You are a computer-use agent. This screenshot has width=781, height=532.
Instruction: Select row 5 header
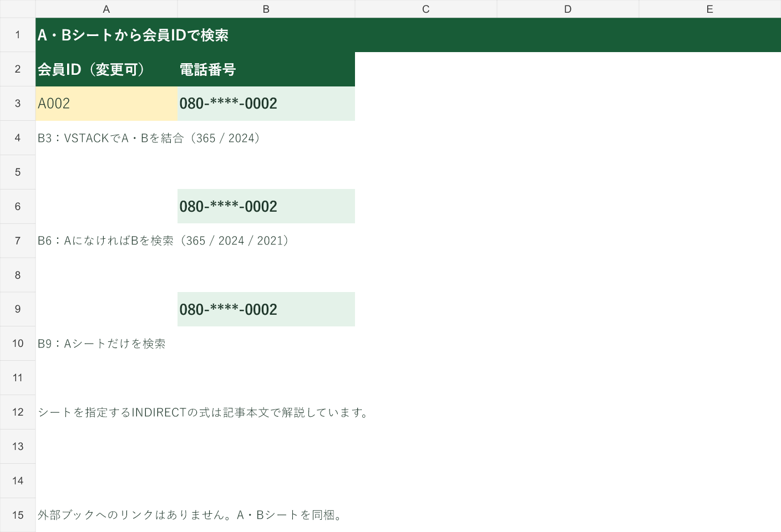coord(18,172)
